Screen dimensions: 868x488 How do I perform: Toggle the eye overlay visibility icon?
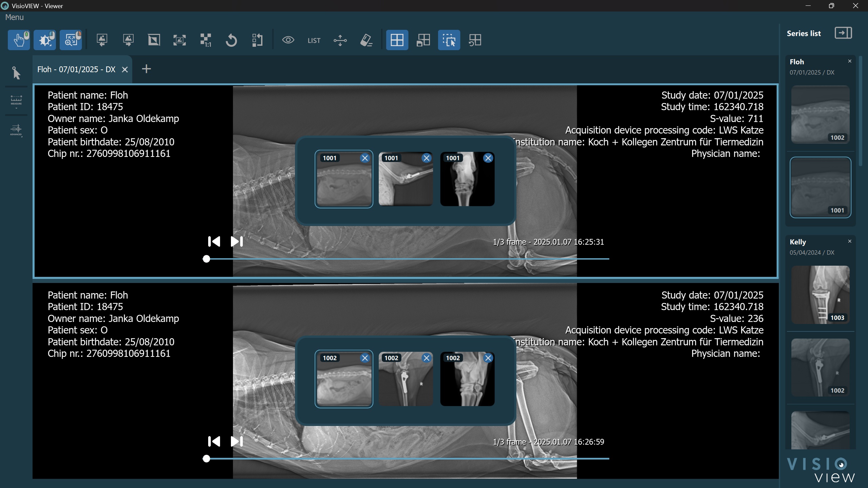288,40
